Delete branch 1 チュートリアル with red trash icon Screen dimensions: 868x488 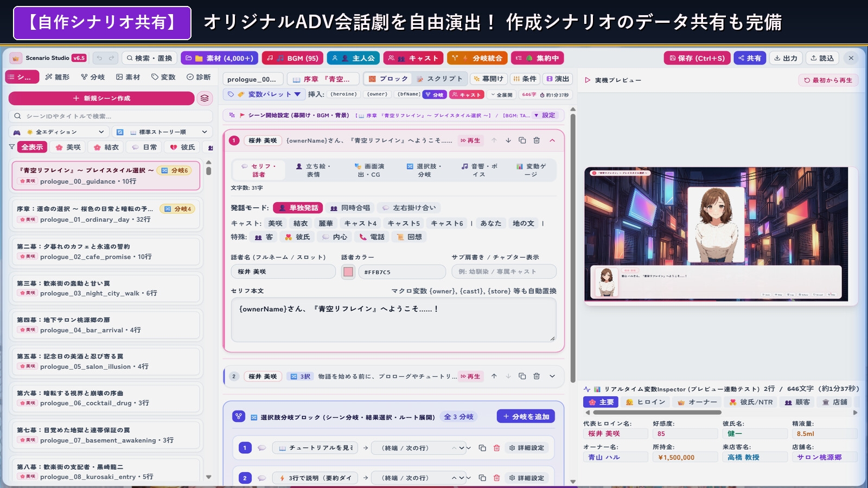[x=496, y=448]
